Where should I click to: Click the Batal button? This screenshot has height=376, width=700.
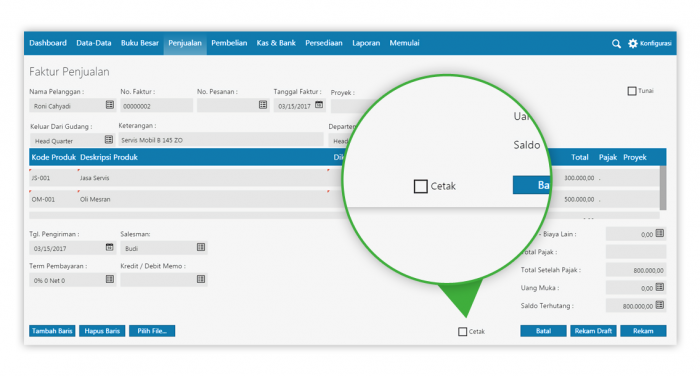click(x=543, y=331)
